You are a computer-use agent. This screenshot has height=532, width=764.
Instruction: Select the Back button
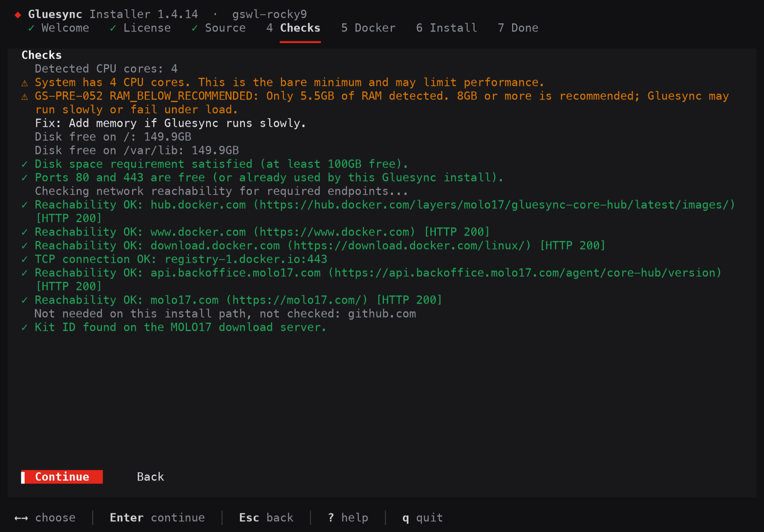point(150,477)
